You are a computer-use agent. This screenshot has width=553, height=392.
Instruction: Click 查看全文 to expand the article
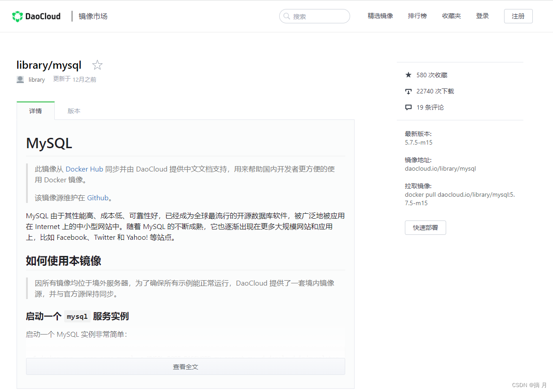click(x=185, y=366)
